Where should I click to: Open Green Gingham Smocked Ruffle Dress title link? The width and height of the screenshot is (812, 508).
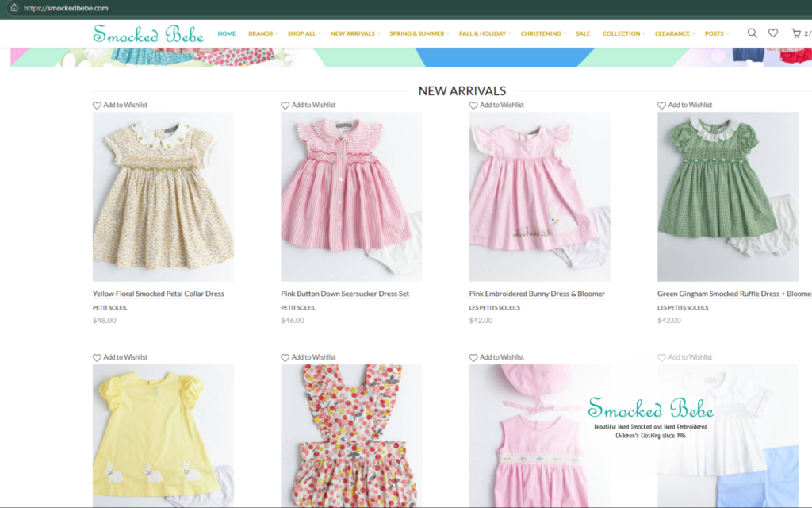tap(734, 294)
